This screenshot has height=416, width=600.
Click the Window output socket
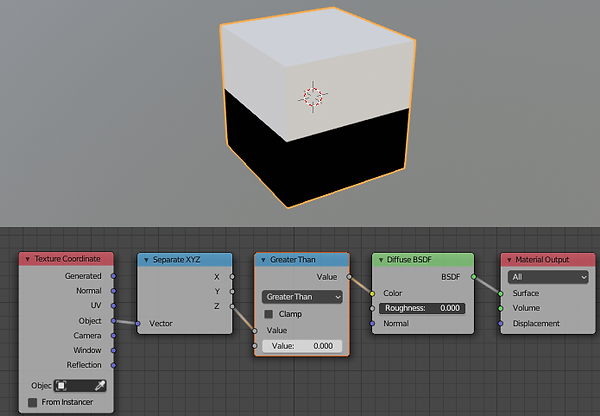[113, 351]
